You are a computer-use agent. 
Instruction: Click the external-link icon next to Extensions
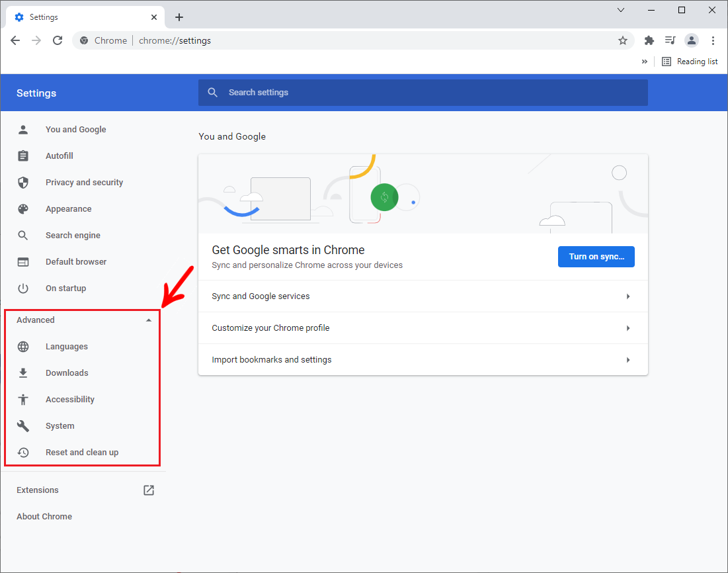click(x=149, y=490)
